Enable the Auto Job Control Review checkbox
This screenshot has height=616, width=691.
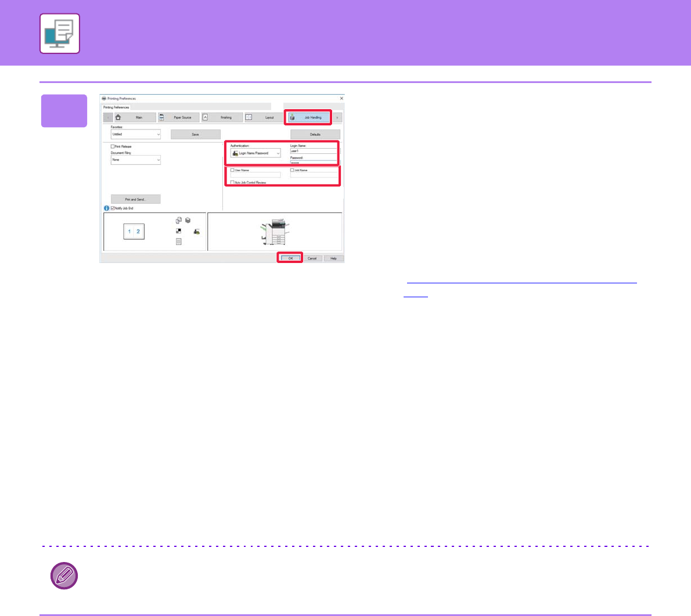coord(232,182)
